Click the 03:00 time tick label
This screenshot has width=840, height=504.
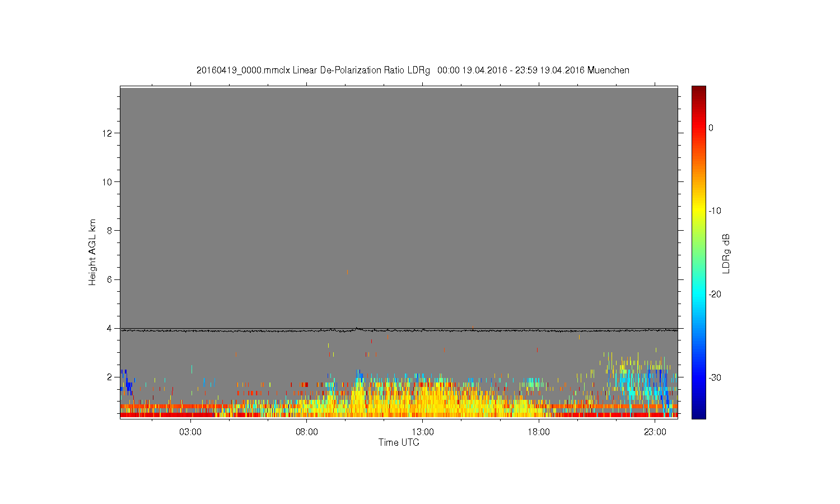[x=190, y=432]
